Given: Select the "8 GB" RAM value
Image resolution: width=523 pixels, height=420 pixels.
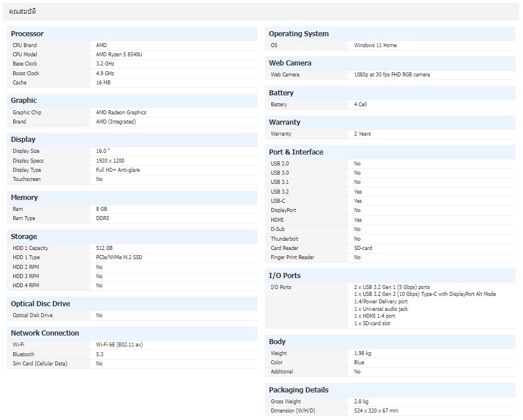Looking at the screenshot, I should [102, 209].
